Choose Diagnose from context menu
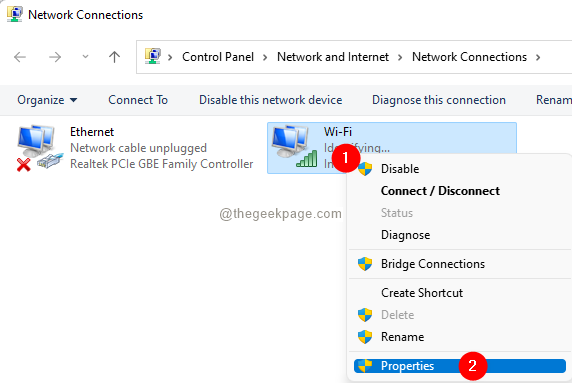572x383 pixels. point(459,235)
